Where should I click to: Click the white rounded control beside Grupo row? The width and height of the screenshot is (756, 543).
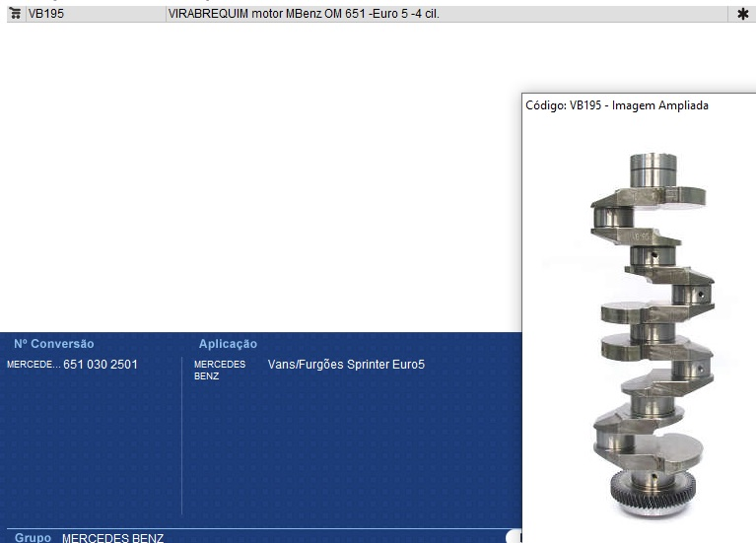tap(514, 537)
